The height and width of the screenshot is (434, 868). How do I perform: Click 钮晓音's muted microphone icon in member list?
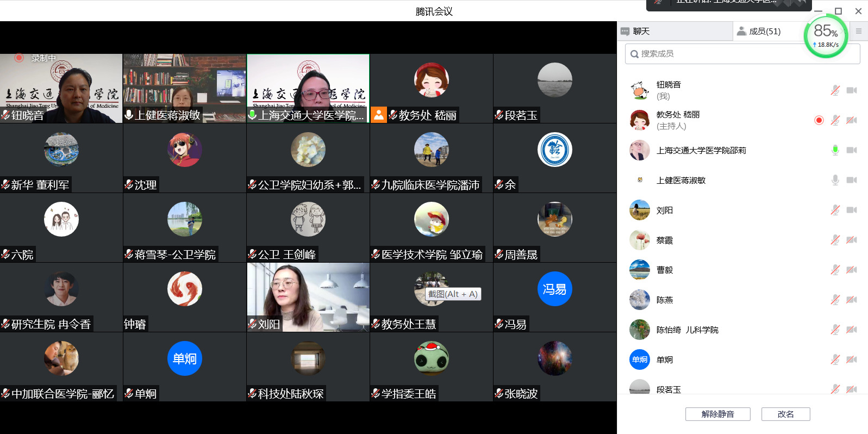pos(835,90)
